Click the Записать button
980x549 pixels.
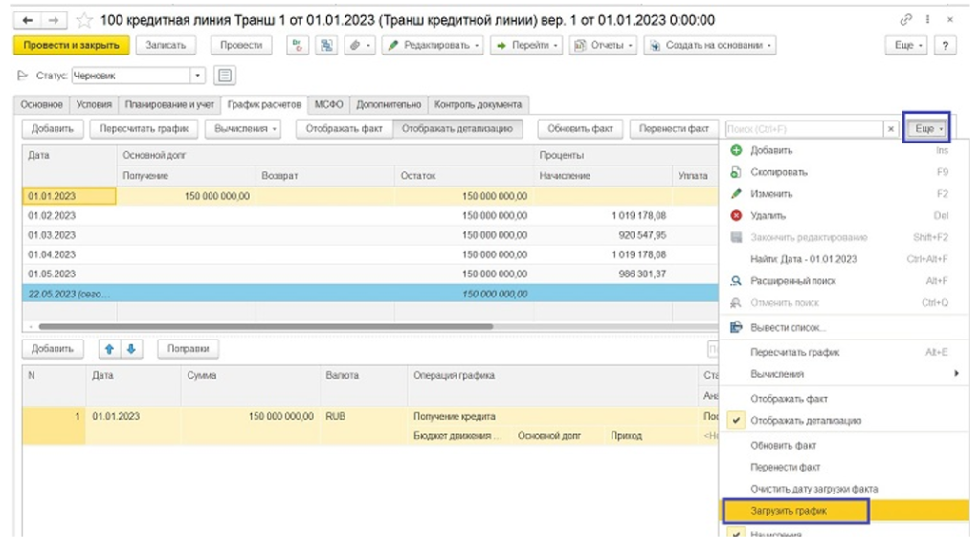coord(166,45)
